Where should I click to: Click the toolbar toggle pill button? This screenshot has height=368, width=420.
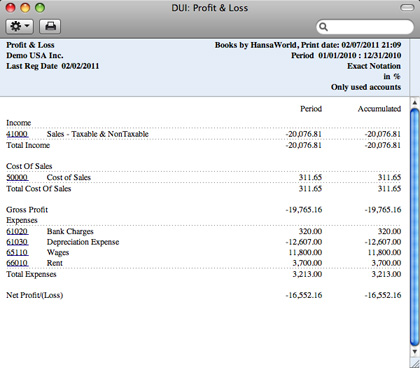407,8
